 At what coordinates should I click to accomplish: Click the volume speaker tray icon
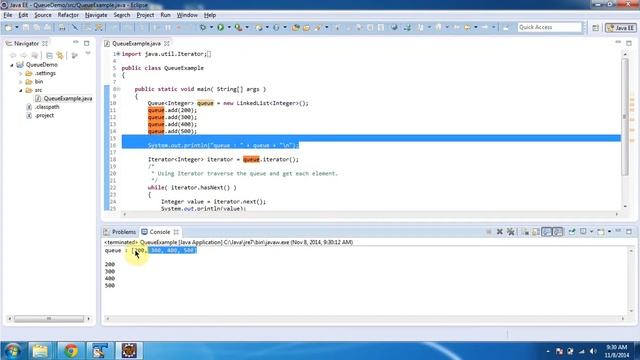[x=593, y=351]
